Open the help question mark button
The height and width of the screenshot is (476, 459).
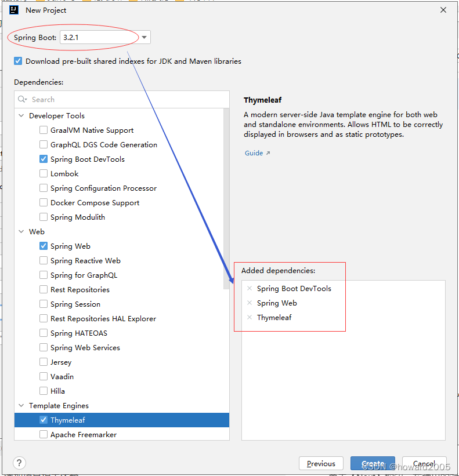click(x=20, y=463)
